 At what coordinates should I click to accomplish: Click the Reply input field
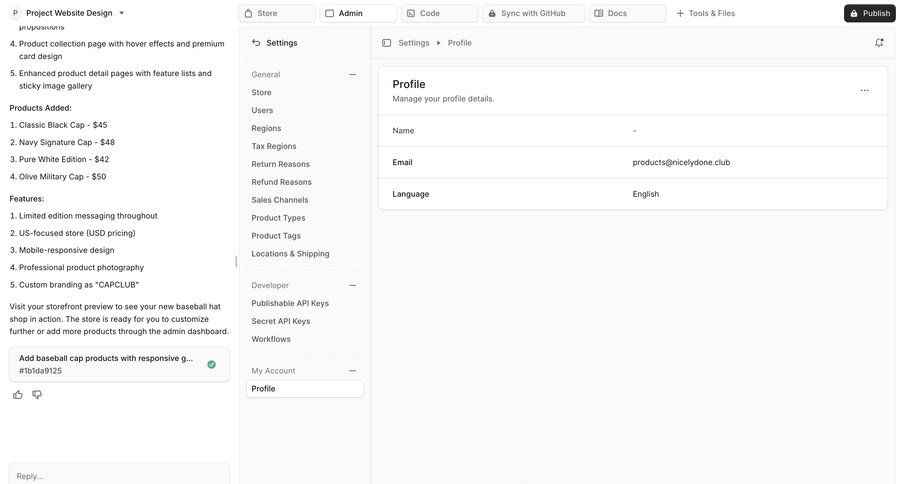coord(119,474)
